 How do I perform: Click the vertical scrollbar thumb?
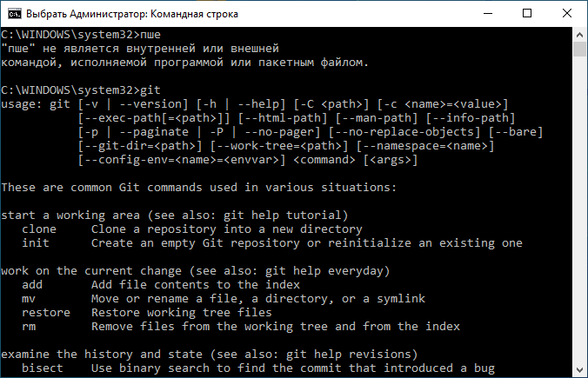580,49
